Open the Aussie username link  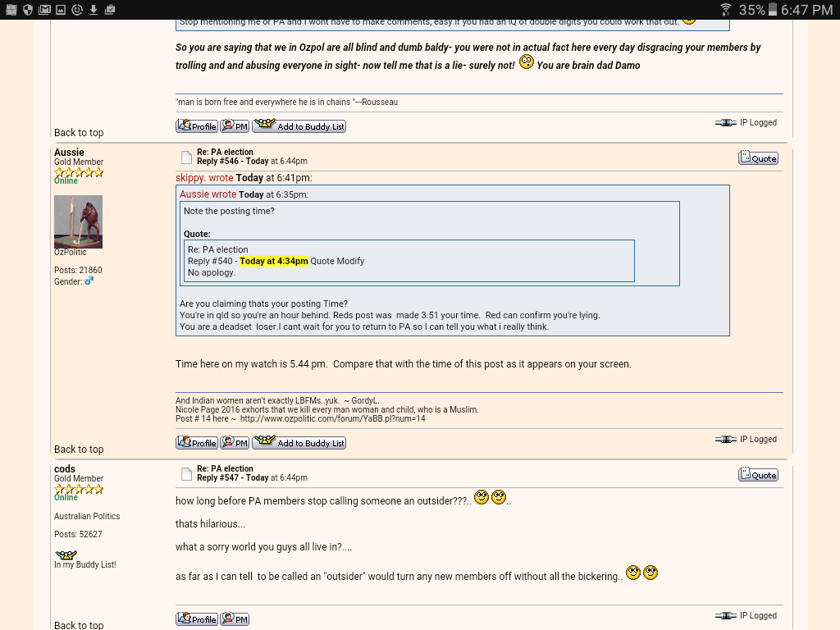tap(69, 153)
